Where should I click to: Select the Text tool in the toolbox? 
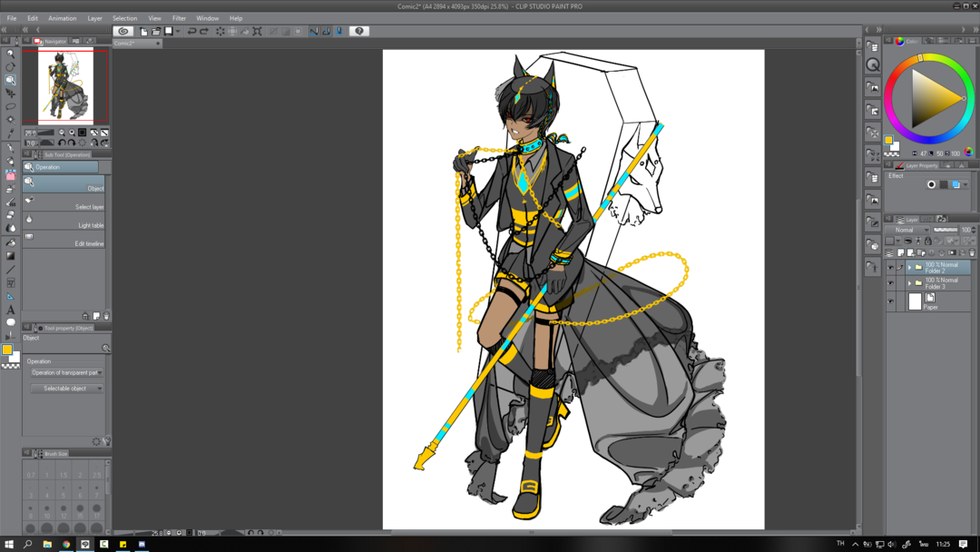click(x=11, y=310)
